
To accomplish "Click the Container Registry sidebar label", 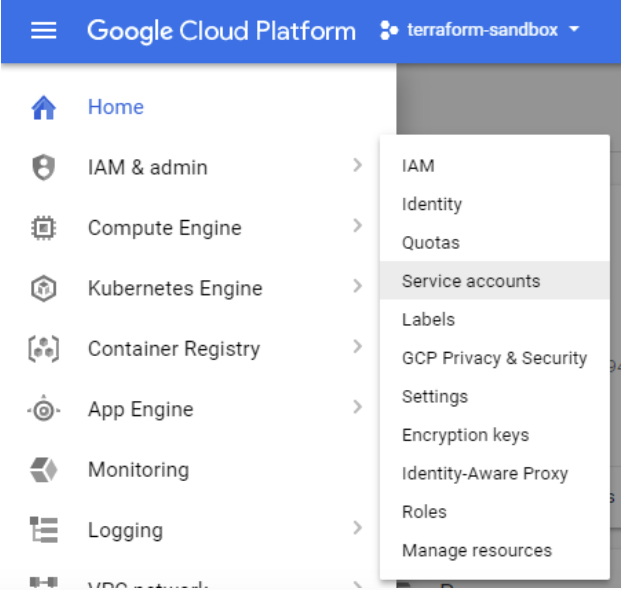I will (174, 349).
